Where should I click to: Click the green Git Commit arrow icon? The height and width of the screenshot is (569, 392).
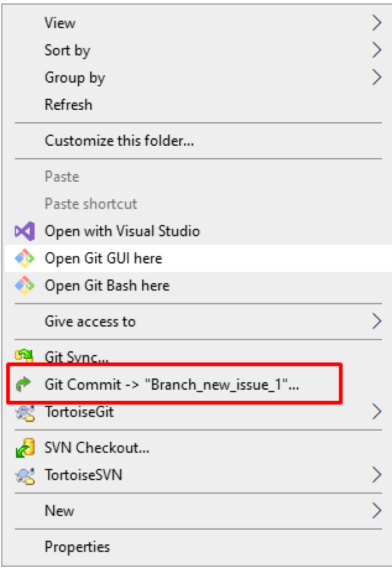pos(24,385)
